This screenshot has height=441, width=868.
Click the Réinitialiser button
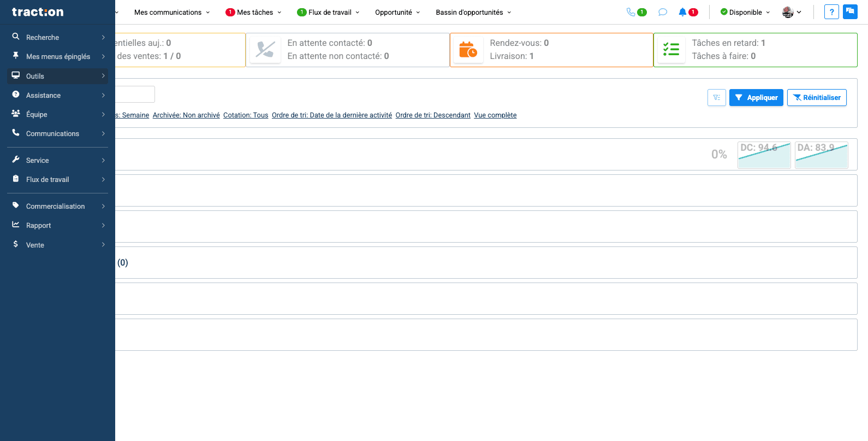point(817,97)
